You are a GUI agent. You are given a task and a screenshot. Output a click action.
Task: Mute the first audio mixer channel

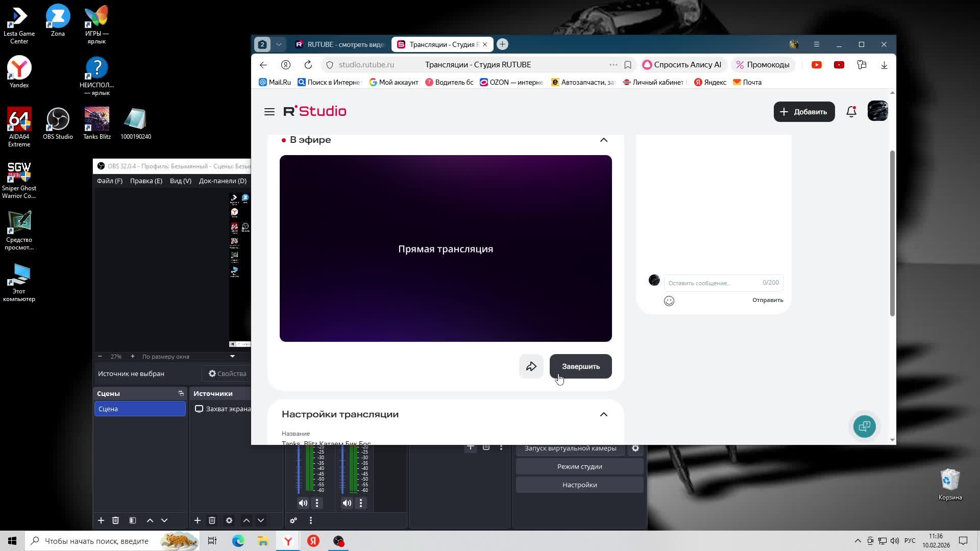coord(303,503)
